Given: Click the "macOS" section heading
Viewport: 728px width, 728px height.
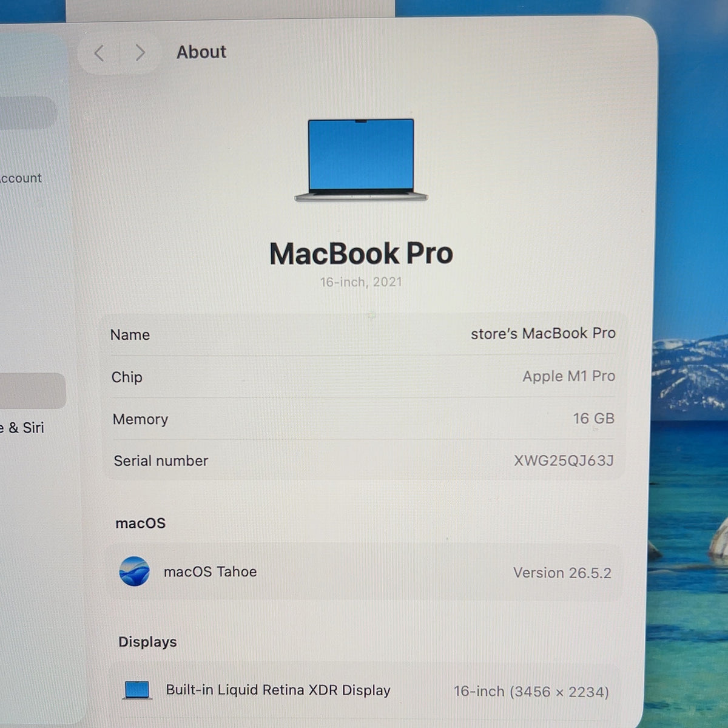Looking at the screenshot, I should 140,523.
